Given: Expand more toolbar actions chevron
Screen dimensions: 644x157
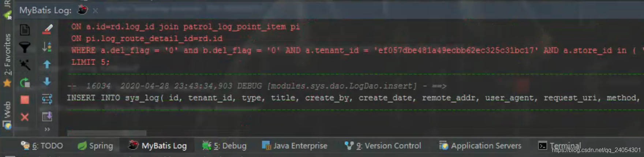Looking at the screenshot, I should pyautogui.click(x=47, y=129).
